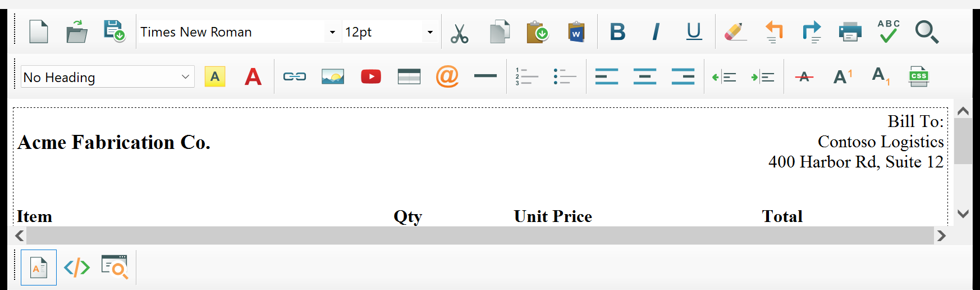Click 'Total' column header
Viewport: 980px width, 290px height.
point(782,216)
